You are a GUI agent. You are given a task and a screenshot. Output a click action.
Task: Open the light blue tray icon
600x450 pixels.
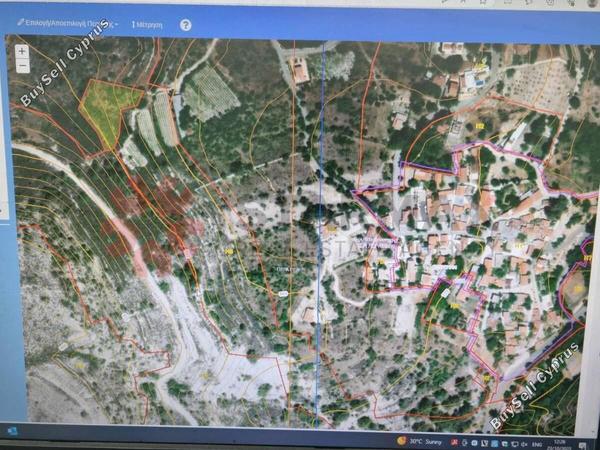click(494, 444)
